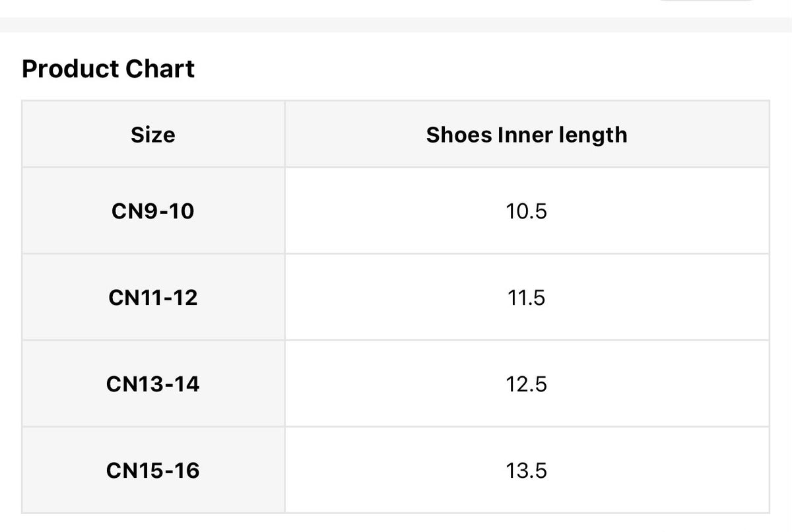Image resolution: width=792 pixels, height=532 pixels.
Task: Click the CN15-16 size cell
Action: tap(153, 471)
